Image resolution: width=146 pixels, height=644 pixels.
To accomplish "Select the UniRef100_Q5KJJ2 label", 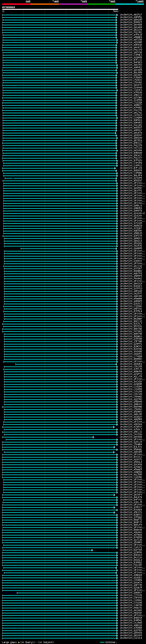I will coord(131,432).
